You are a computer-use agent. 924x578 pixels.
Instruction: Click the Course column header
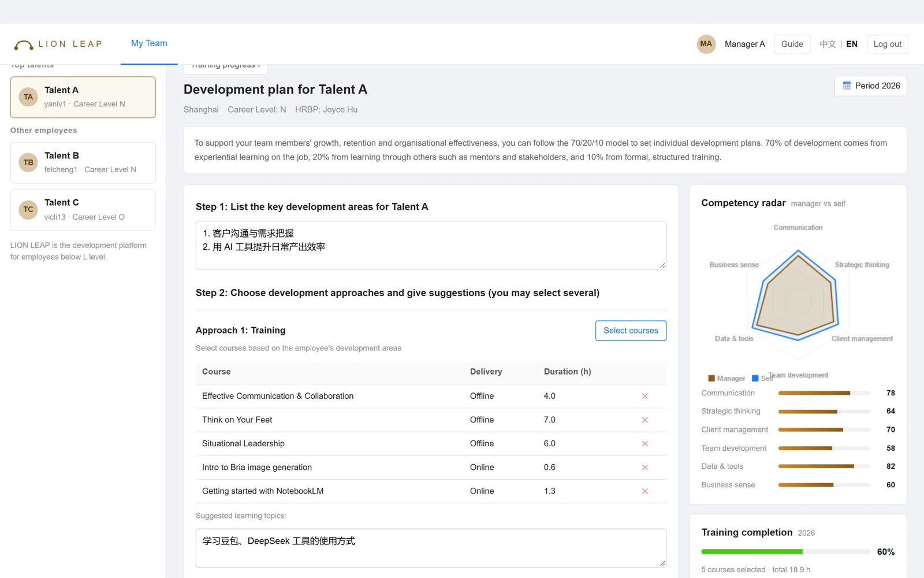click(x=217, y=372)
